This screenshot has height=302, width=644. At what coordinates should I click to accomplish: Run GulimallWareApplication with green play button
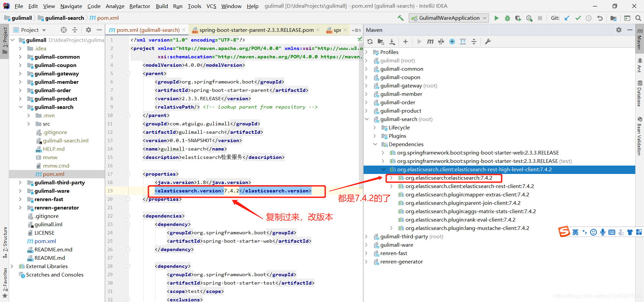tap(497, 18)
